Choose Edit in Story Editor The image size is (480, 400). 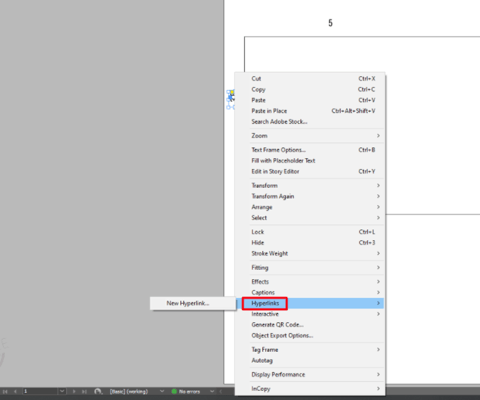[x=310, y=171]
